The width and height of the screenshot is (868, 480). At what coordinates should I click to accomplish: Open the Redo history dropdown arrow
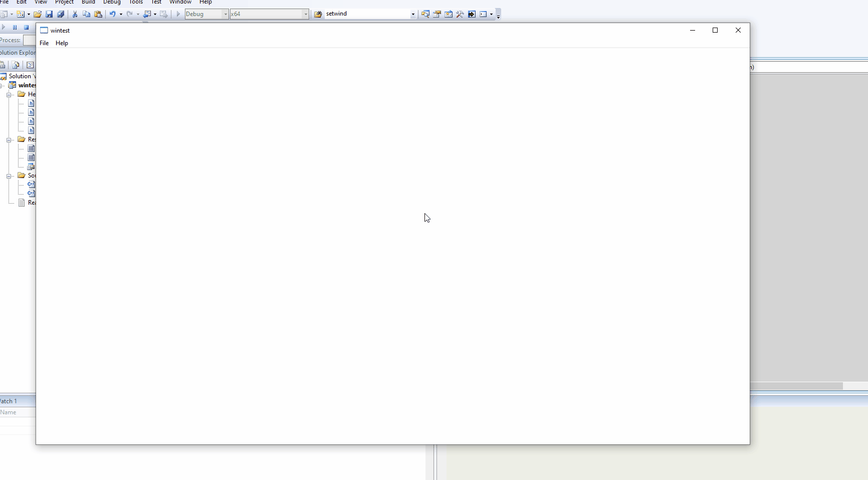pos(138,15)
